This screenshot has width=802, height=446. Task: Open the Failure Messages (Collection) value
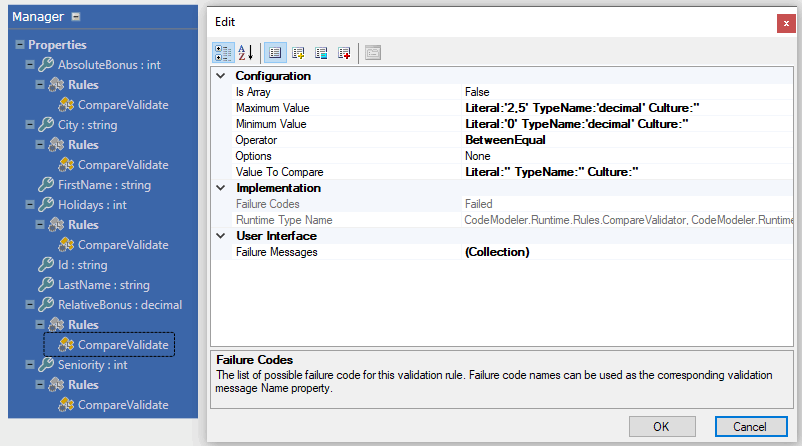click(628, 252)
